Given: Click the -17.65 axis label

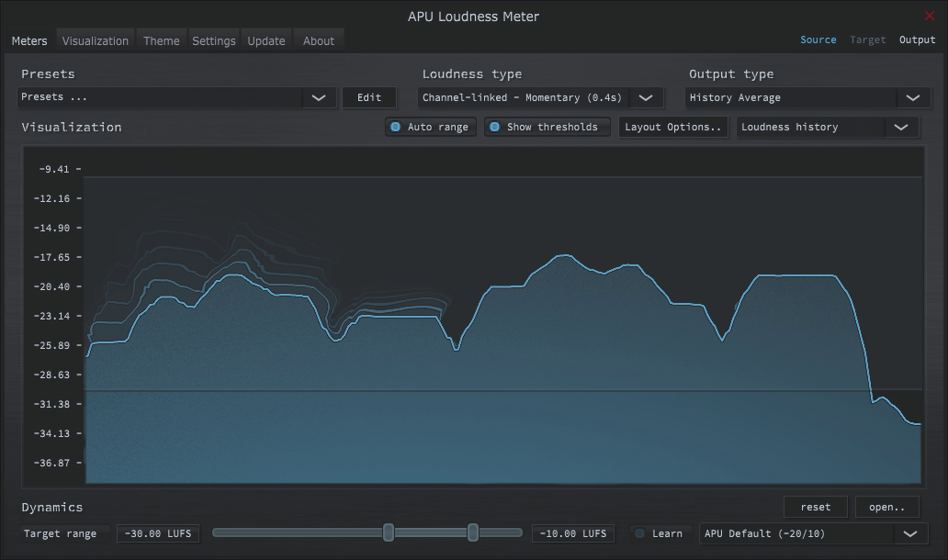Looking at the screenshot, I should pos(51,257).
